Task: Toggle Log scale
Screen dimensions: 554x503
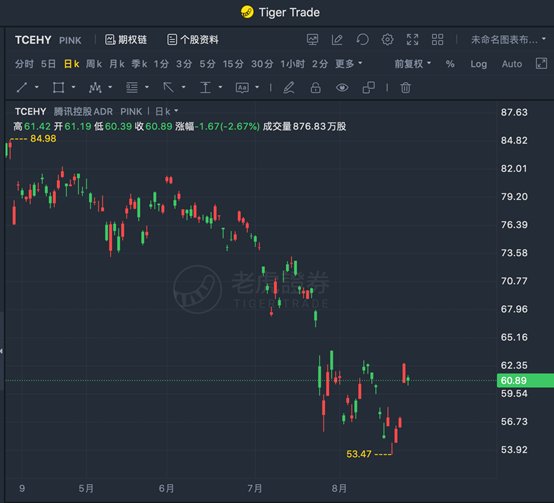Action: tap(478, 64)
